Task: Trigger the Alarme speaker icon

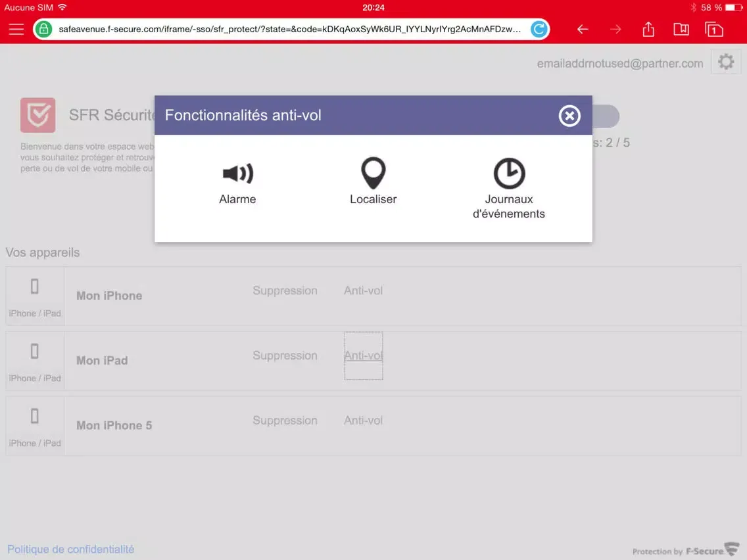Action: tap(238, 174)
